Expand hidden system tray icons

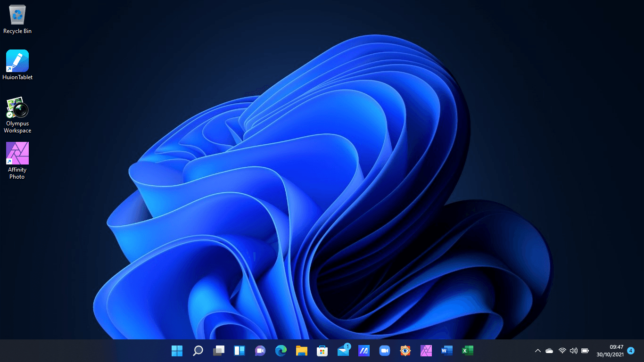click(537, 351)
